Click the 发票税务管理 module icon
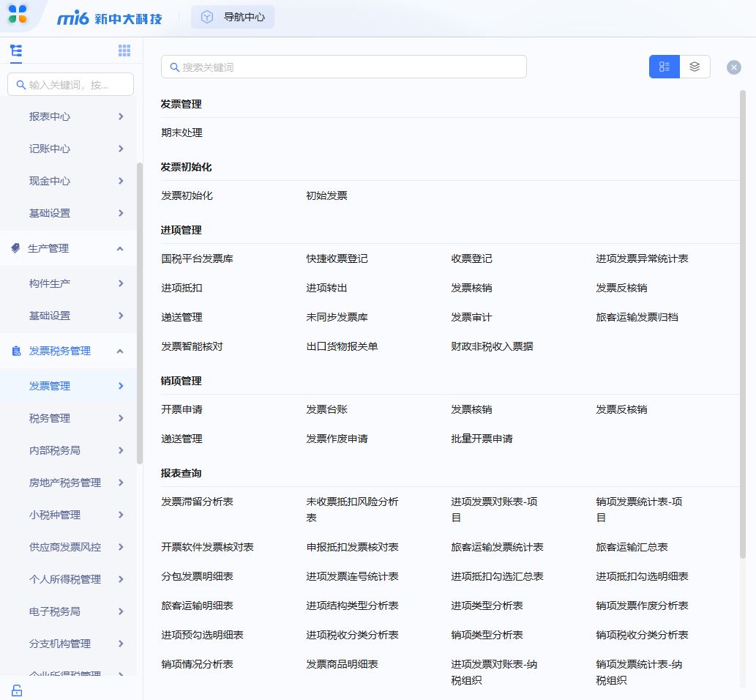756x700 pixels. click(x=16, y=351)
